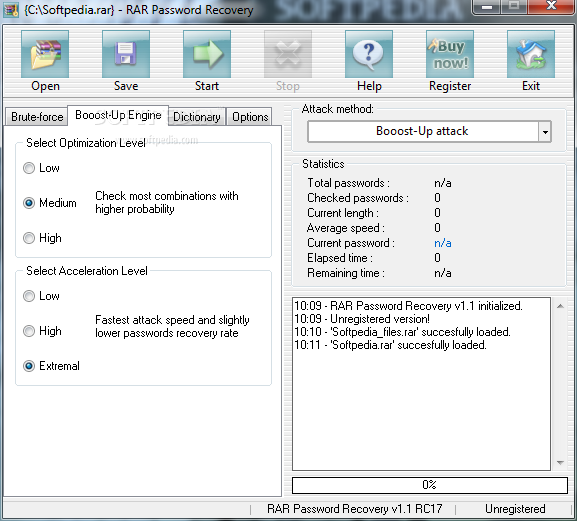The image size is (577, 521).
Task: Click the log scrollbar down arrow
Action: [x=560, y=462]
